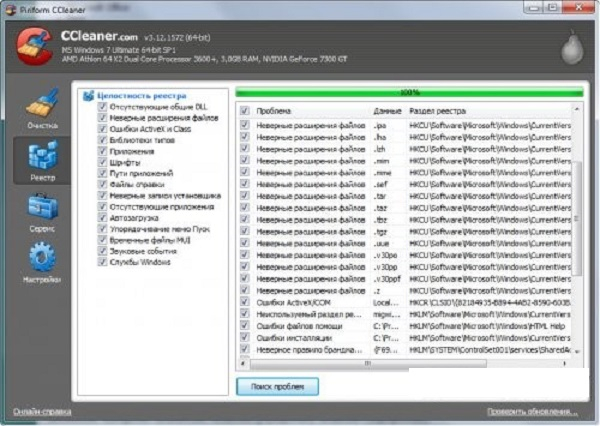Toggle the Службы Windows checkbox
Screen dimensions: 600x426
pos(102,262)
